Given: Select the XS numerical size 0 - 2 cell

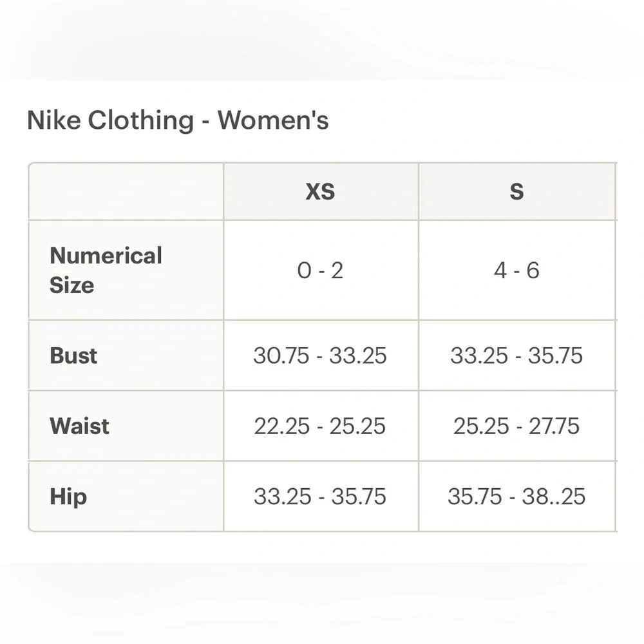Looking at the screenshot, I should [321, 270].
